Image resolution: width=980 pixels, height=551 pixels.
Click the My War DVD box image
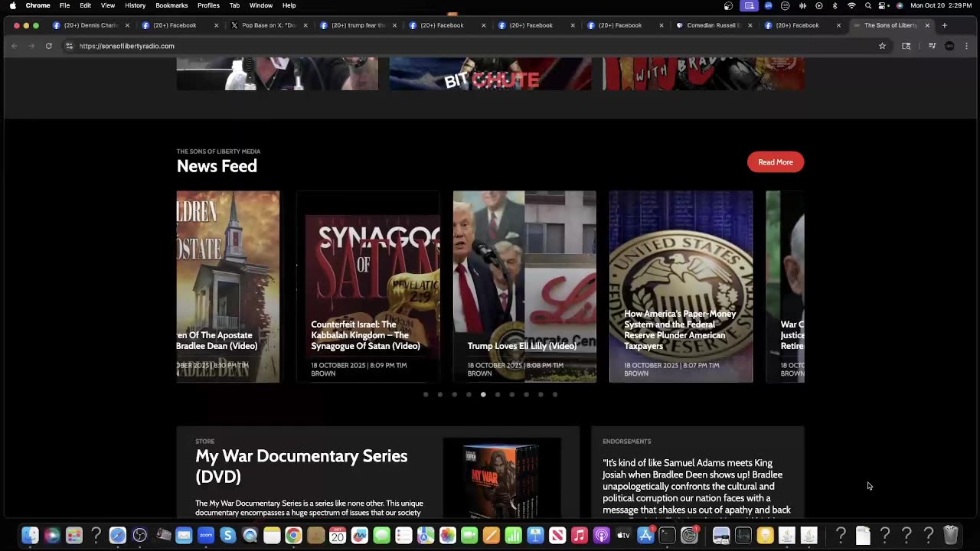tap(501, 479)
